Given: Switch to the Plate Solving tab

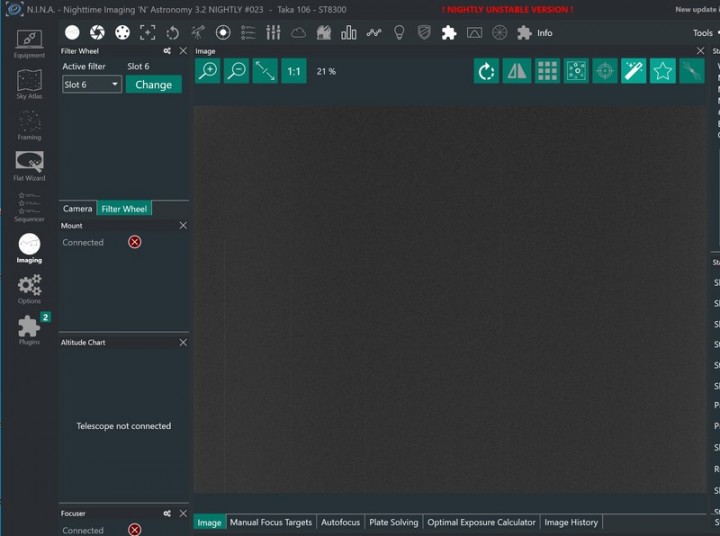Looking at the screenshot, I should (393, 522).
